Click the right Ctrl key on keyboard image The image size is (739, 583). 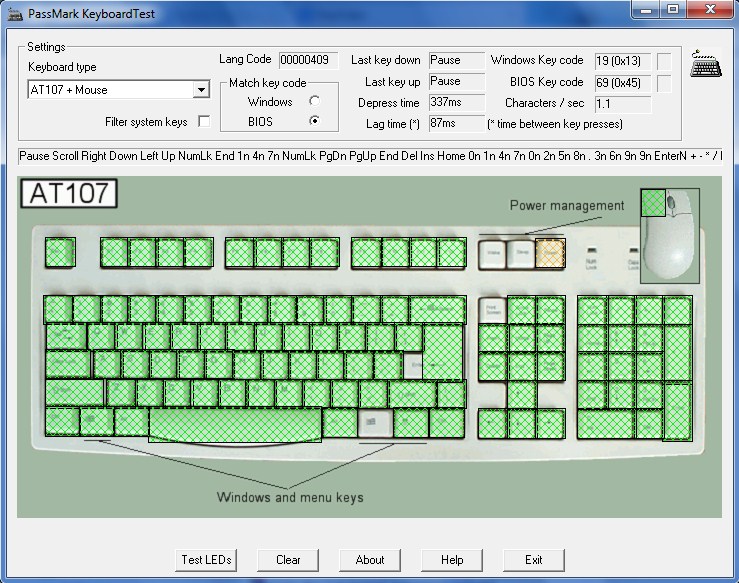coord(447,423)
